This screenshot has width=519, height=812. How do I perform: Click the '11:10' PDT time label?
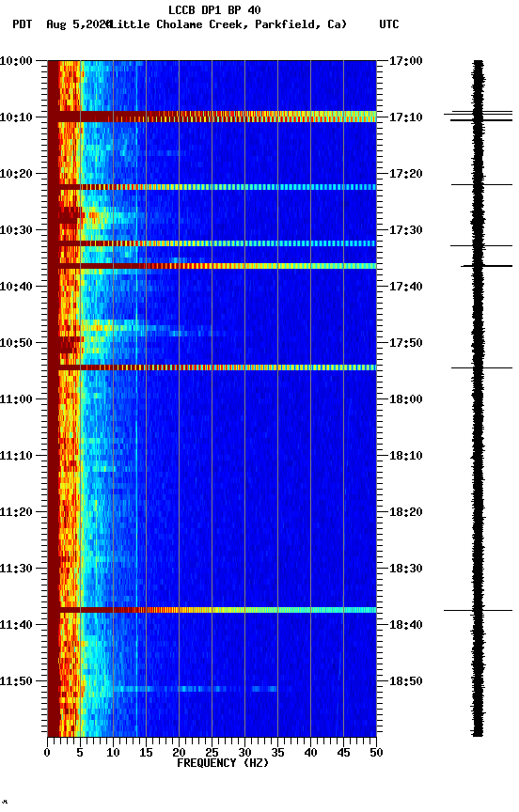[16, 456]
